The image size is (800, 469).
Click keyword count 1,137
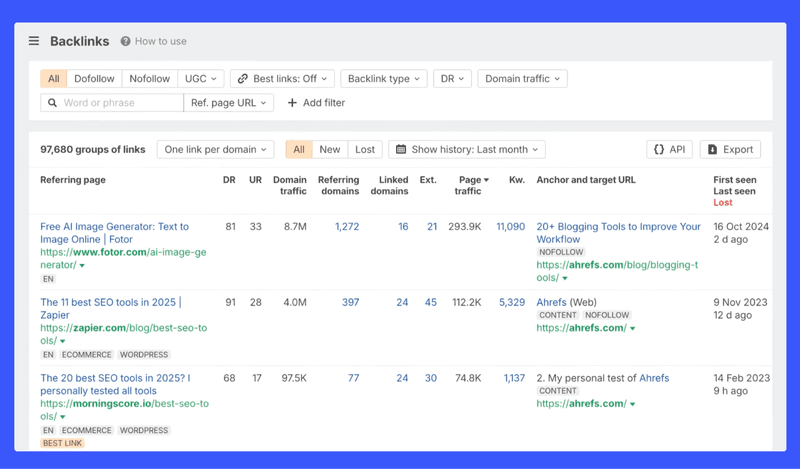(x=514, y=378)
